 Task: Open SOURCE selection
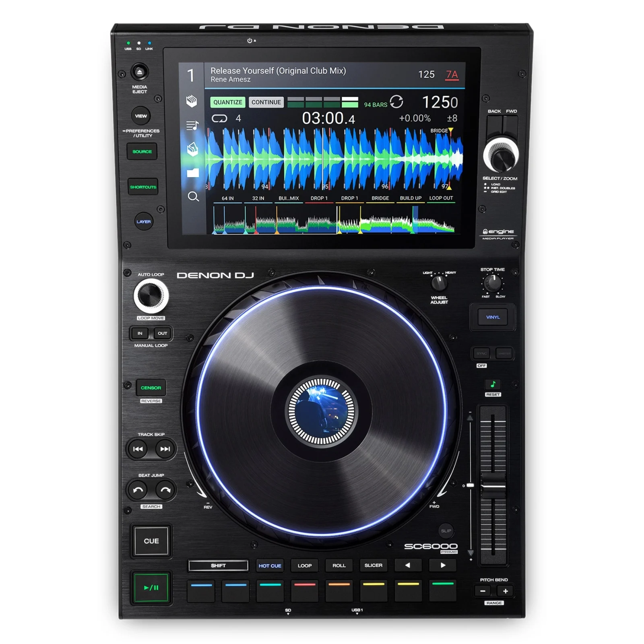(142, 151)
